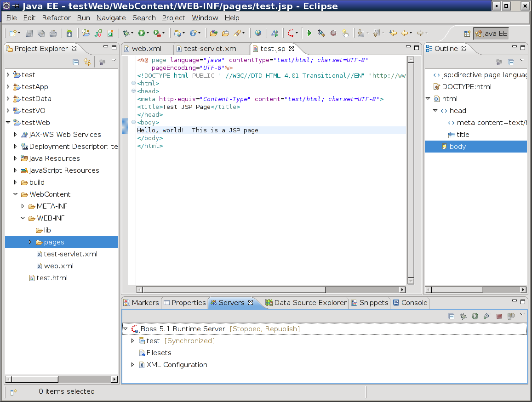Open Project Explorer view menu arrow
Screen dimensions: 532x402
click(x=114, y=60)
